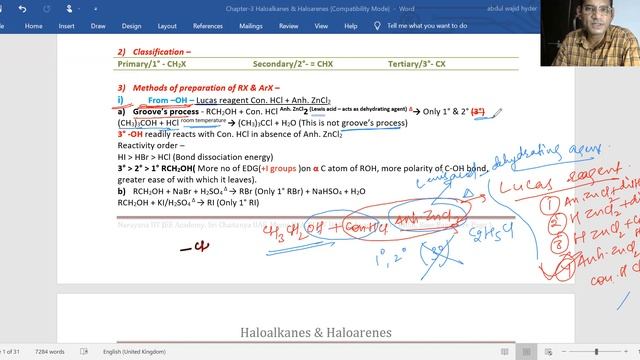Go to the Mailings tab
The height and width of the screenshot is (360, 640).
tap(251, 26)
